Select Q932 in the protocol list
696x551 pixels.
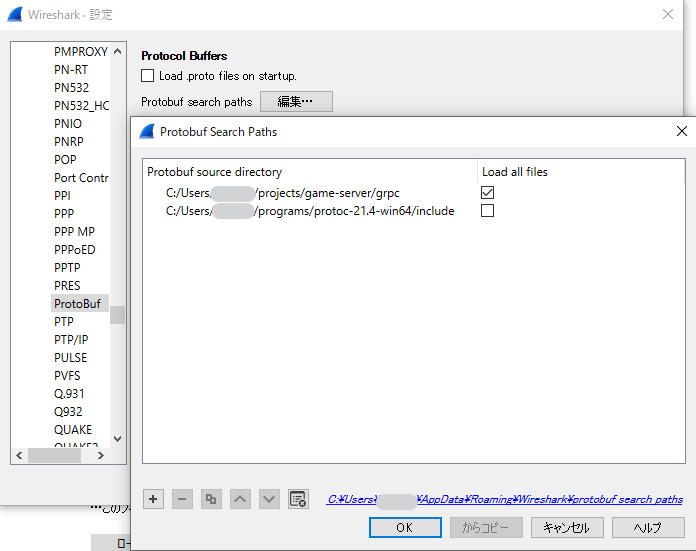click(68, 412)
